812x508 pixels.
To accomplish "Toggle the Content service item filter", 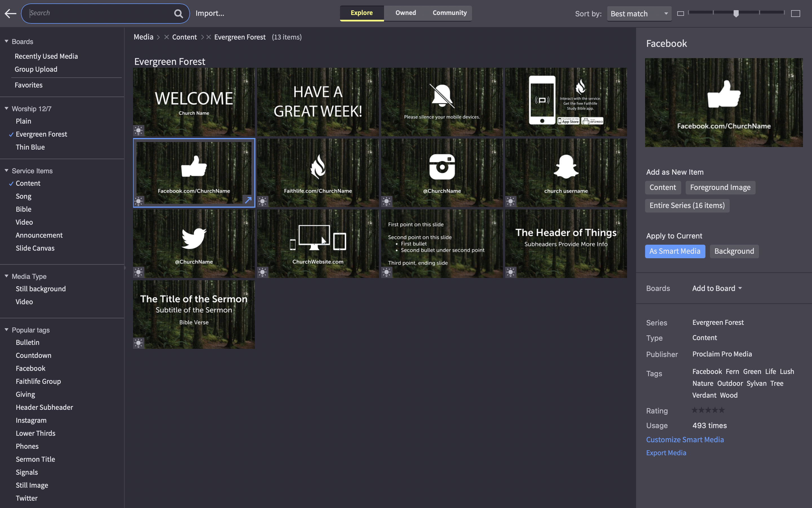I will pos(28,183).
